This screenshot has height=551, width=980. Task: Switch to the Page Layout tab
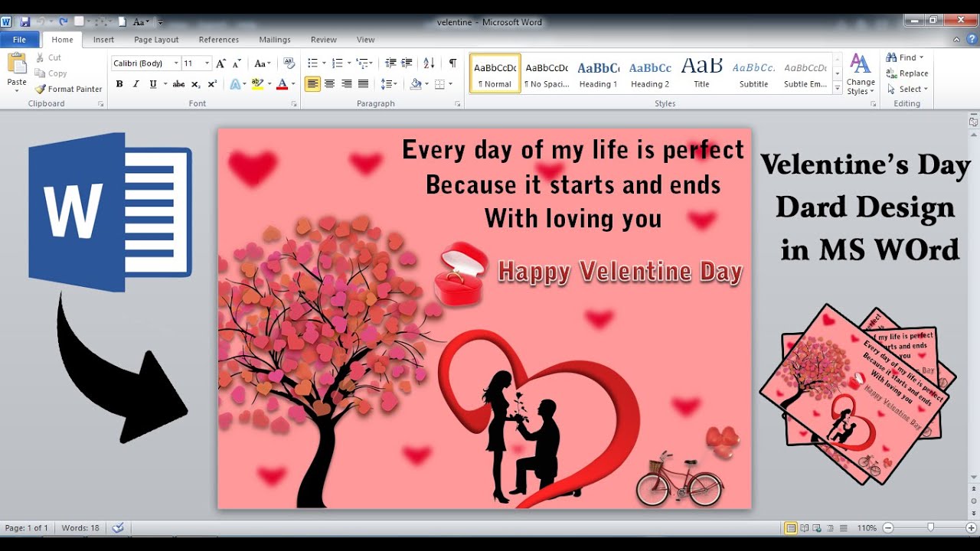click(x=156, y=40)
